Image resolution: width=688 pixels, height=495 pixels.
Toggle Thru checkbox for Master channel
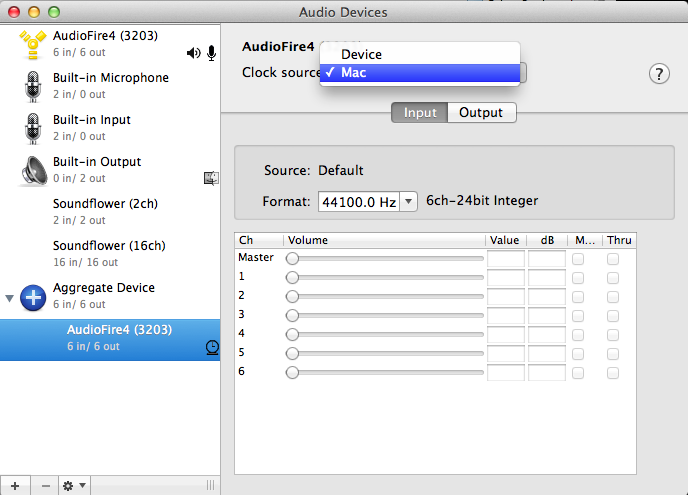tap(613, 259)
